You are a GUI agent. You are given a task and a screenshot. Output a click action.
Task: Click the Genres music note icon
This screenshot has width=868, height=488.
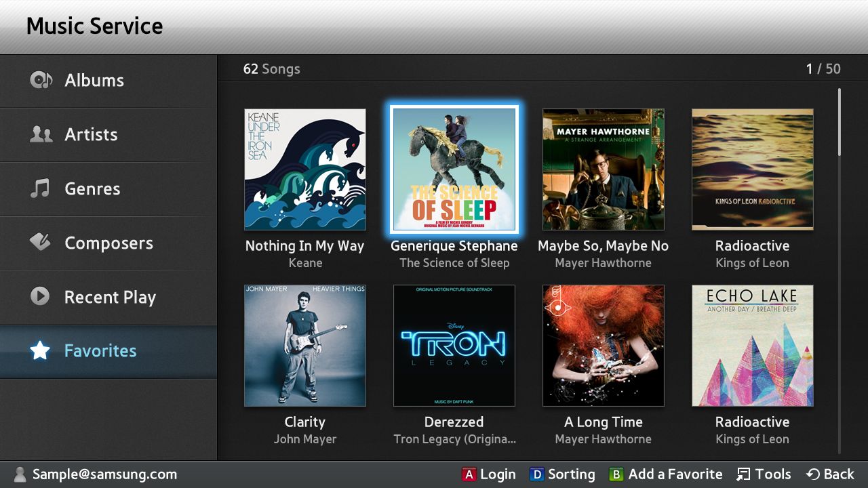[x=40, y=188]
